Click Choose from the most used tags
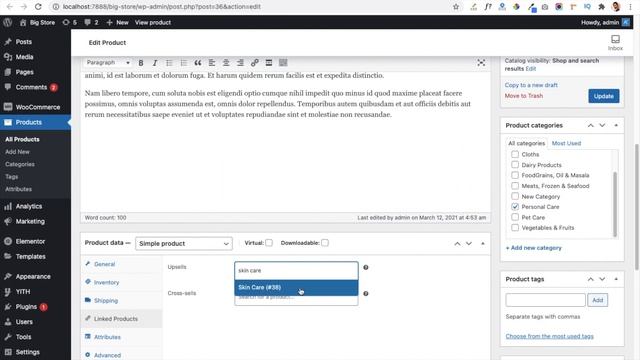The image size is (640, 360). click(x=549, y=336)
